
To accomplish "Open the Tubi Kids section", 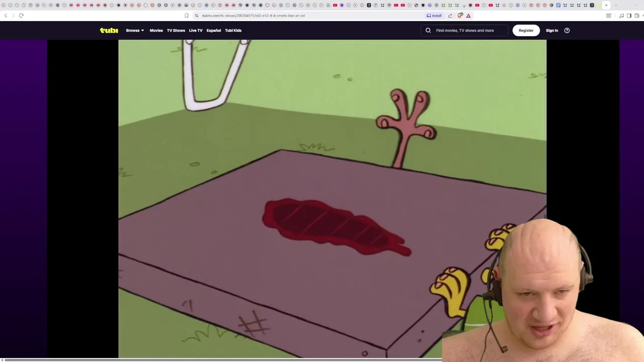I will 233,30.
